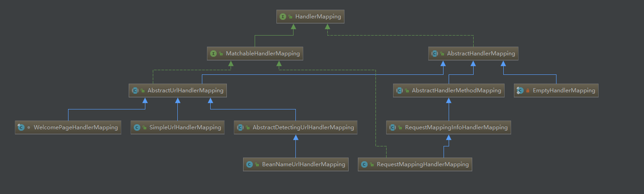The image size is (644, 194).
Task: Click the abstract class icon of RequestMappingInfoHandlerMapping
Action: point(393,127)
